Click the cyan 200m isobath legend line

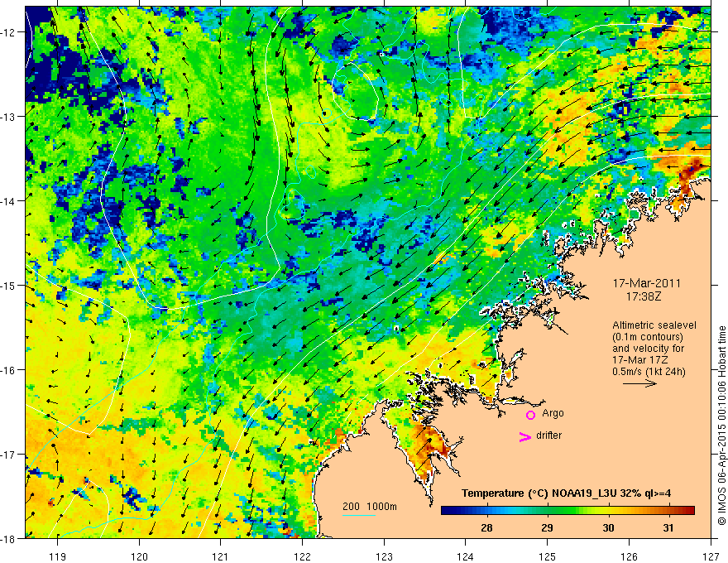click(359, 515)
